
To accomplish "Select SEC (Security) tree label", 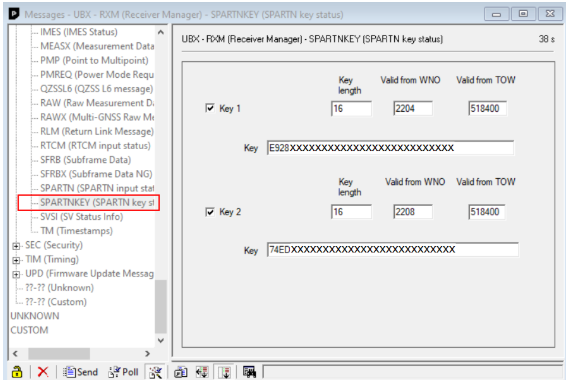I will coord(54,245).
